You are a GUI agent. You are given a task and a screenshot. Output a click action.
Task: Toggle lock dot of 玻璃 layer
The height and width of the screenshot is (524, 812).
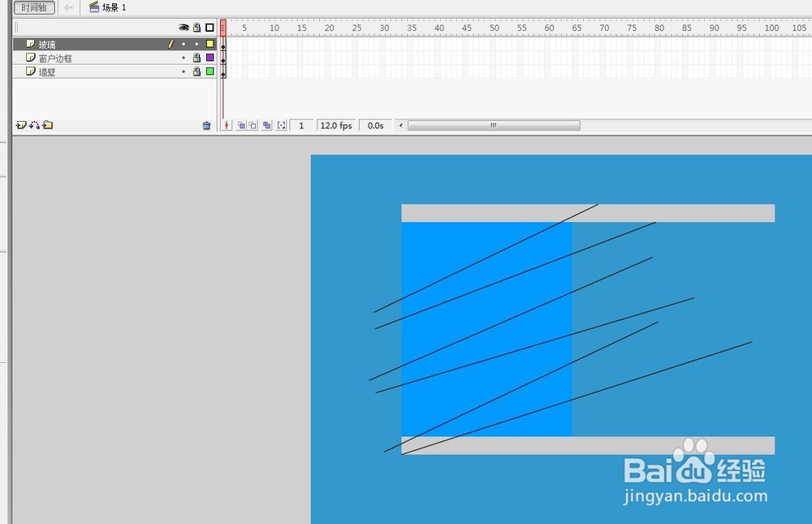[197, 44]
